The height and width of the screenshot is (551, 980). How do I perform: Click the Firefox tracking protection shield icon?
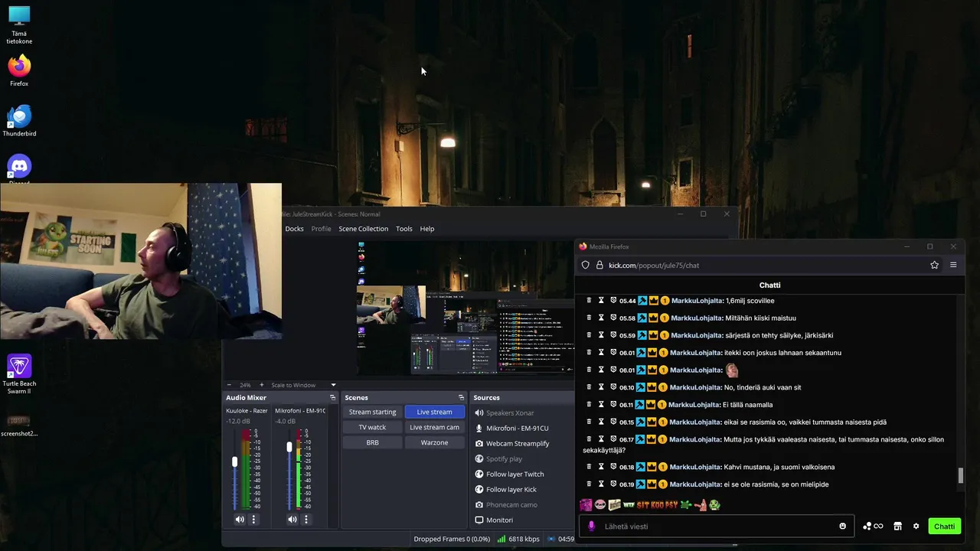[586, 265]
